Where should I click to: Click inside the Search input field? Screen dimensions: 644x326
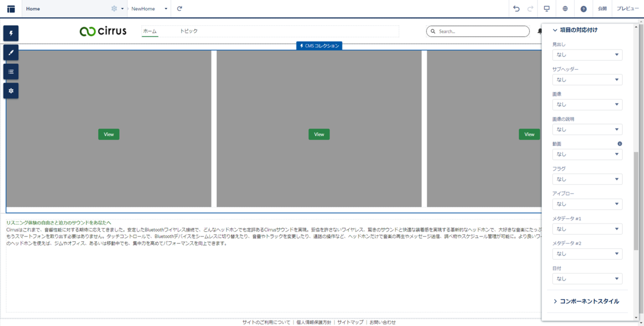478,31
